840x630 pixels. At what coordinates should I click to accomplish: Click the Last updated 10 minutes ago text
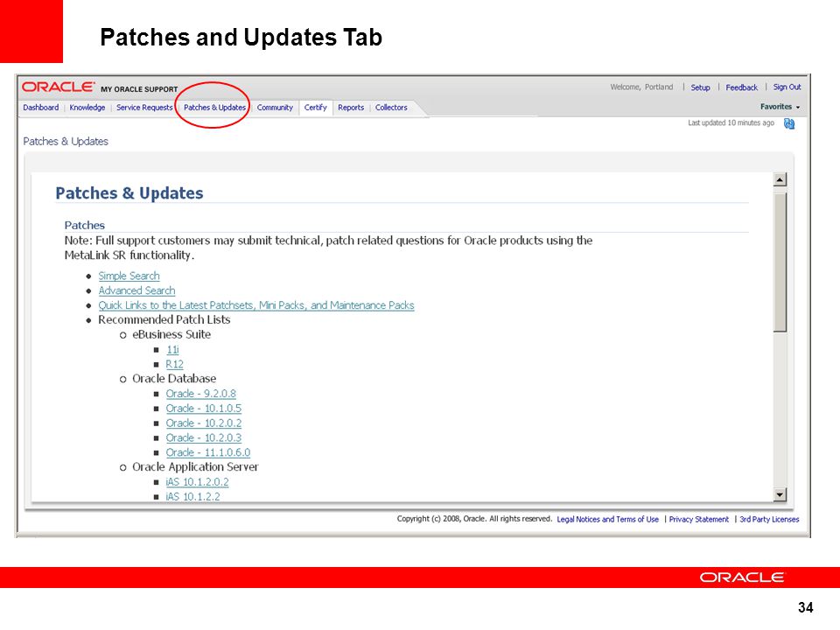[x=731, y=122]
